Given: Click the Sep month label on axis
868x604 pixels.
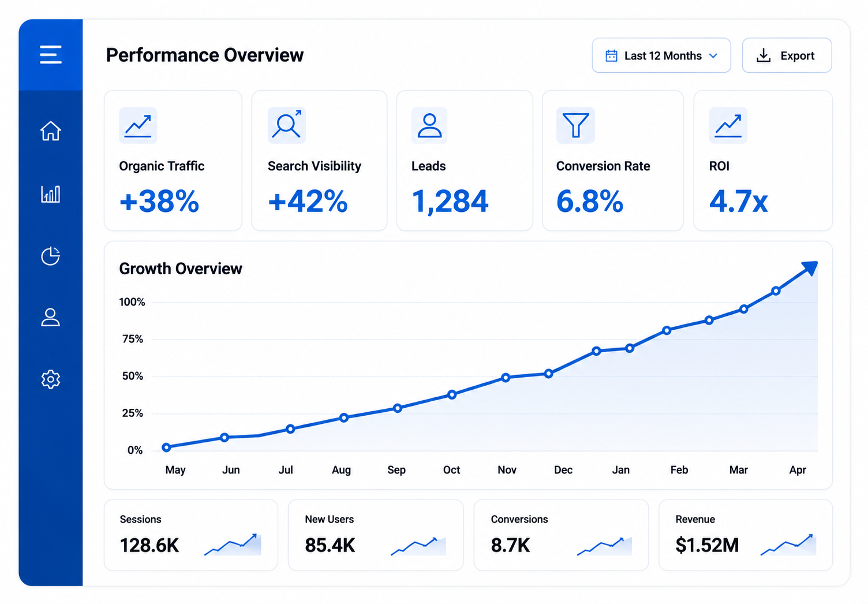Looking at the screenshot, I should [x=396, y=470].
